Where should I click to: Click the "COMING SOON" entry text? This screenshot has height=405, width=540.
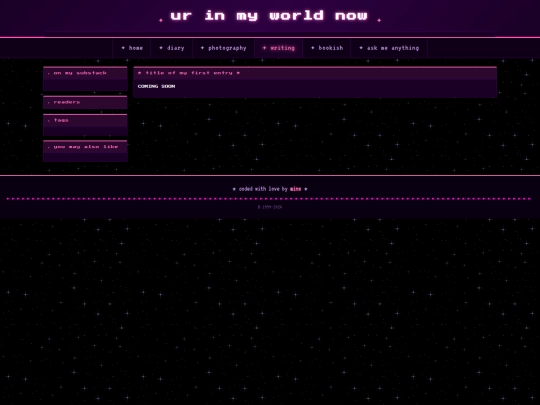[156, 86]
